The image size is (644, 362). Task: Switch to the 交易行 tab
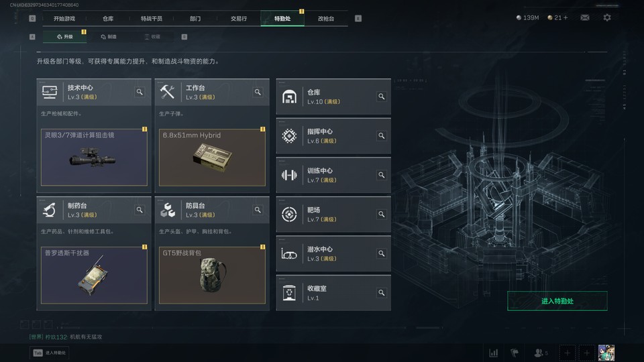coord(239,19)
